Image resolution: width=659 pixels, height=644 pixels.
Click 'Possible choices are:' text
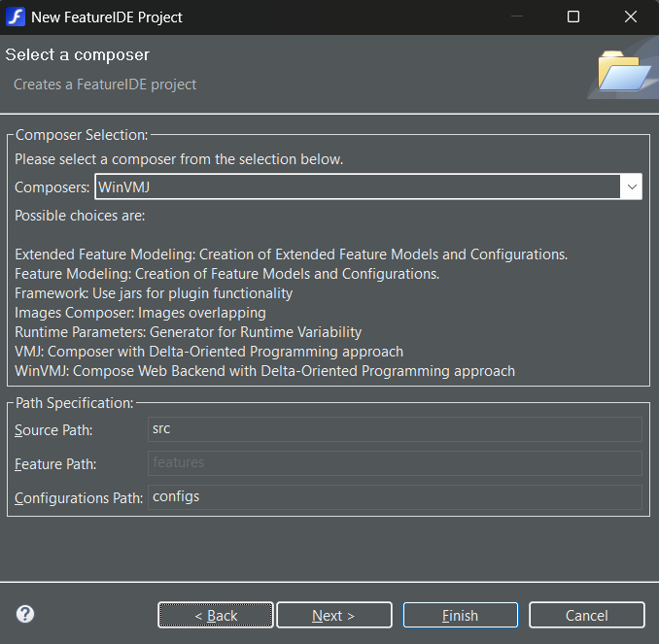click(80, 216)
